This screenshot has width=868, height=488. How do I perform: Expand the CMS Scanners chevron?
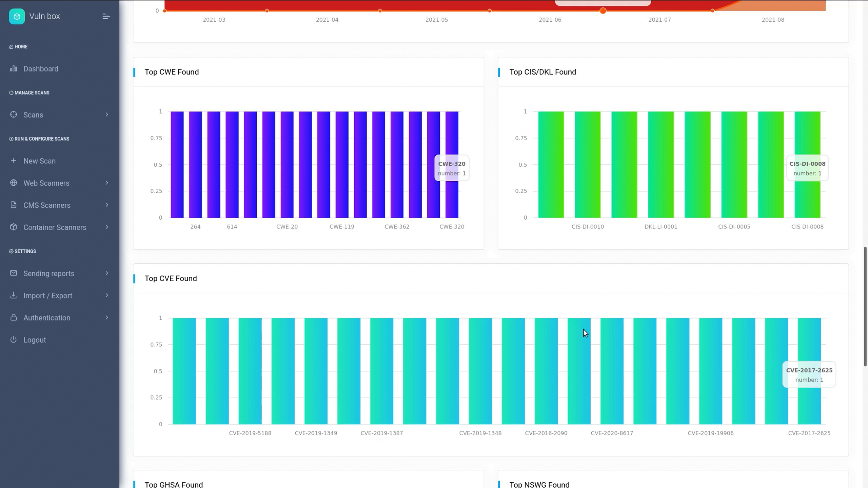(107, 205)
